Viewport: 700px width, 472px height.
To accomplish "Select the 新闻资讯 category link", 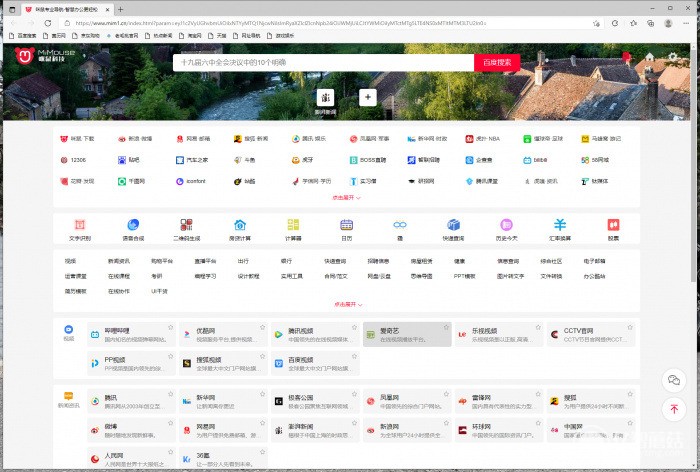I will click(x=119, y=261).
